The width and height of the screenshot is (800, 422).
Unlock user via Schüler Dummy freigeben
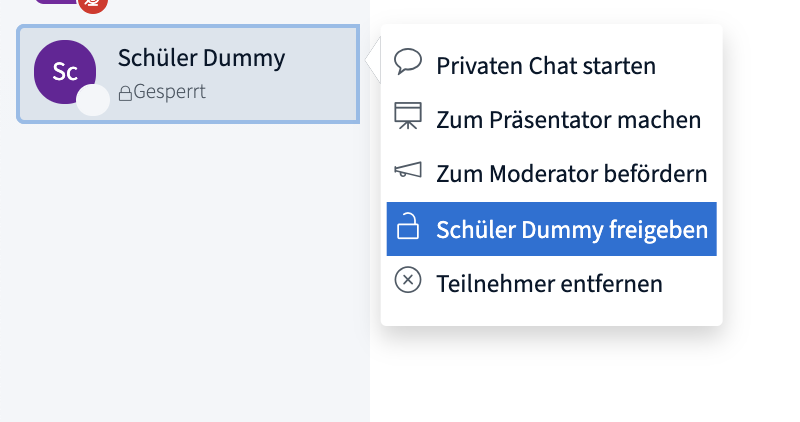coord(551,229)
